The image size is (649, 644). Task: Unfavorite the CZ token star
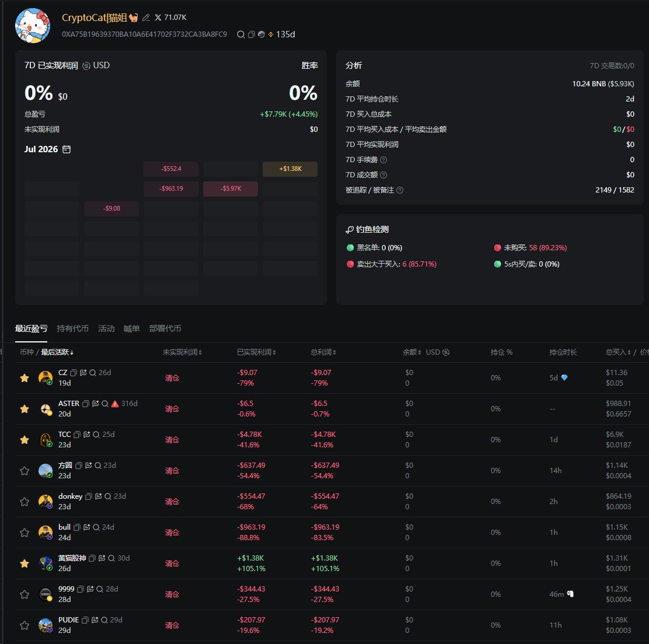25,378
